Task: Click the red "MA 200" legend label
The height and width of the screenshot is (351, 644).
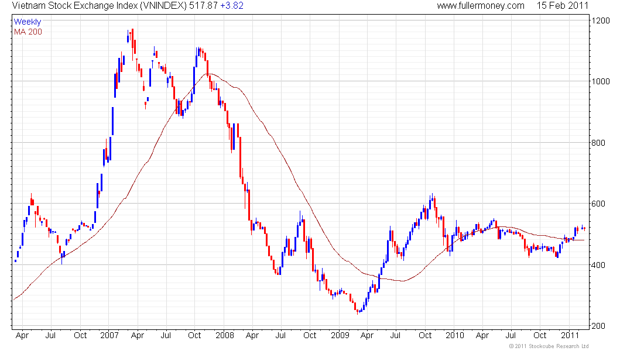Action: 28,32
